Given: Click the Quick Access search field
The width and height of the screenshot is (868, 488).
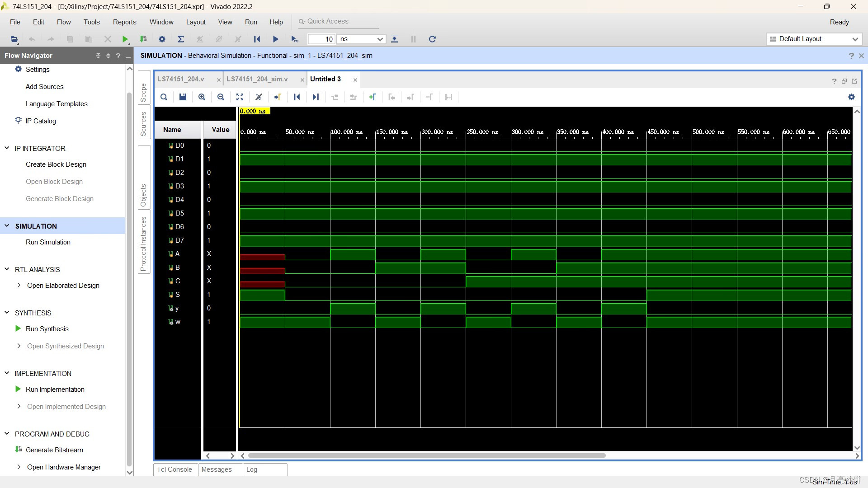Looking at the screenshot, I should pos(338,21).
